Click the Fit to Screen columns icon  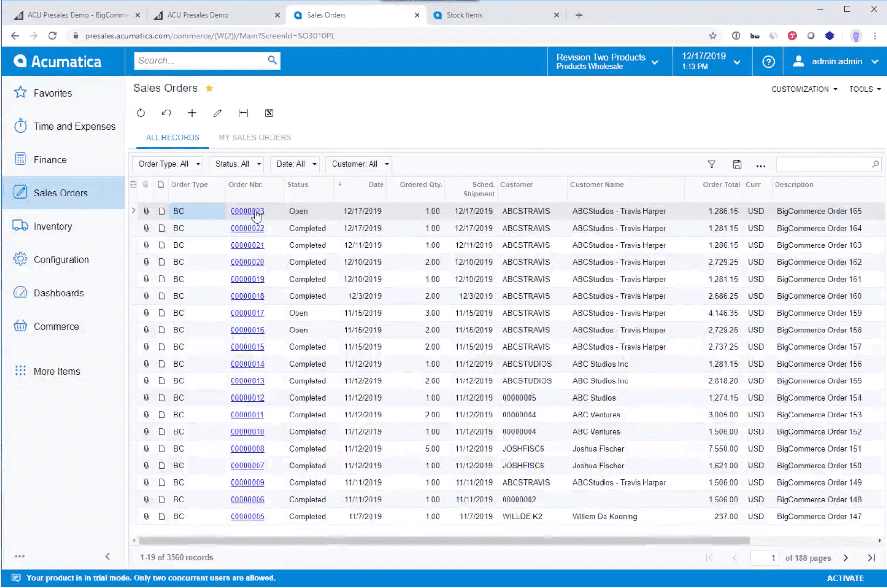point(244,113)
